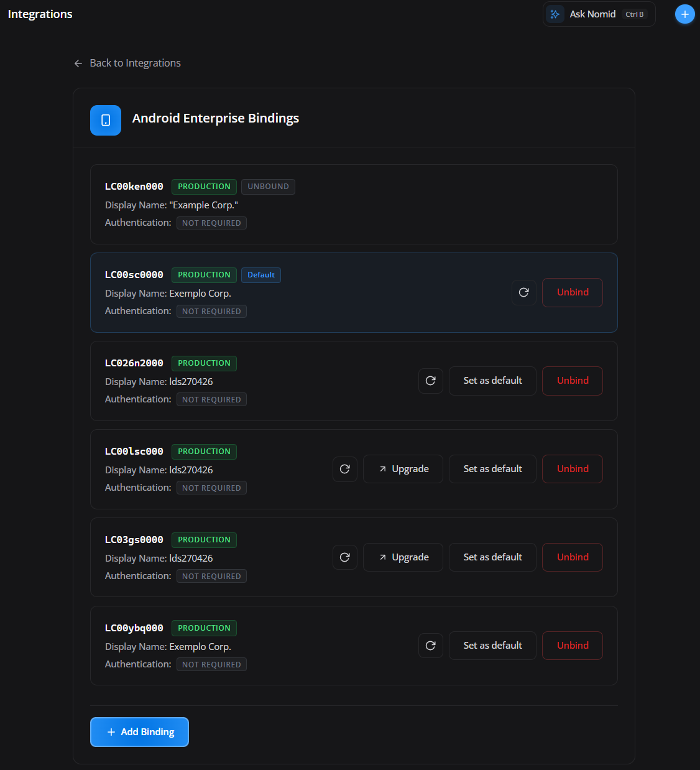The image size is (700, 770).
Task: Upgrade the LC03gs0000 binding
Action: tap(403, 557)
